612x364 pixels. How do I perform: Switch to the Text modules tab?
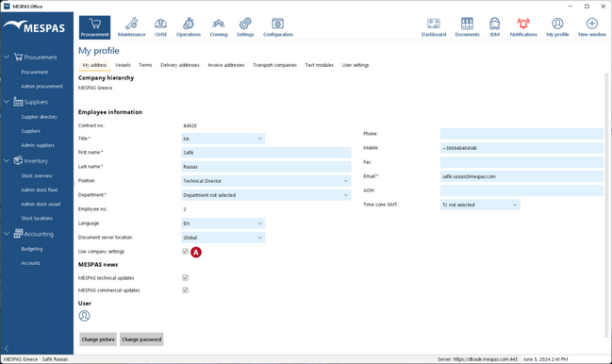coord(320,65)
